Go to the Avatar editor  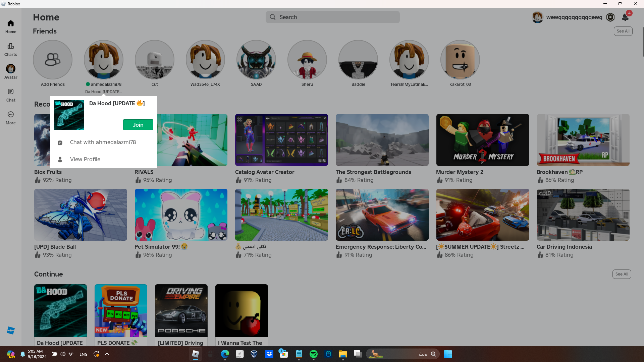(x=11, y=72)
